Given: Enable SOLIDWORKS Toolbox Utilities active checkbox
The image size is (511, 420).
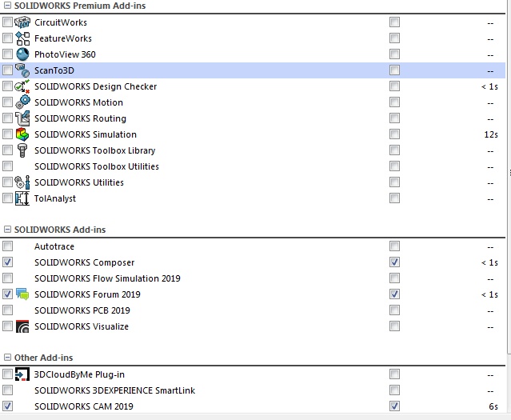Looking at the screenshot, I should [7, 166].
